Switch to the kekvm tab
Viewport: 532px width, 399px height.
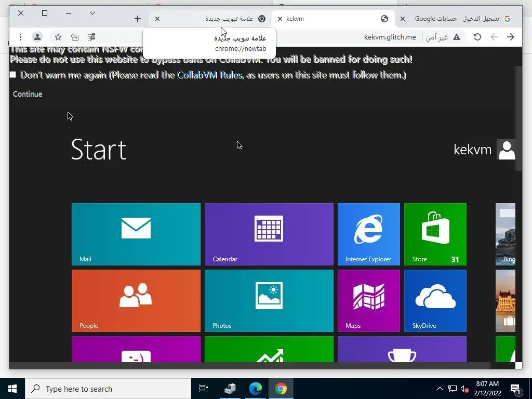pyautogui.click(x=332, y=19)
